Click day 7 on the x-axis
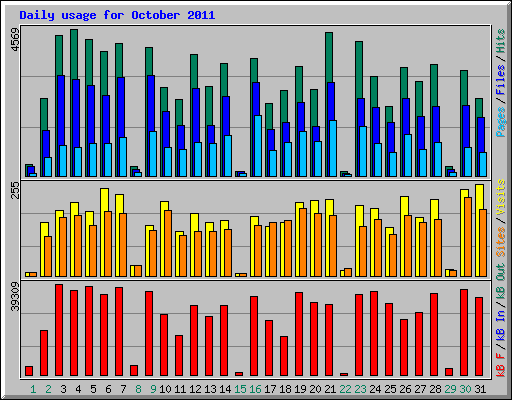512x400 pixels. (x=123, y=389)
